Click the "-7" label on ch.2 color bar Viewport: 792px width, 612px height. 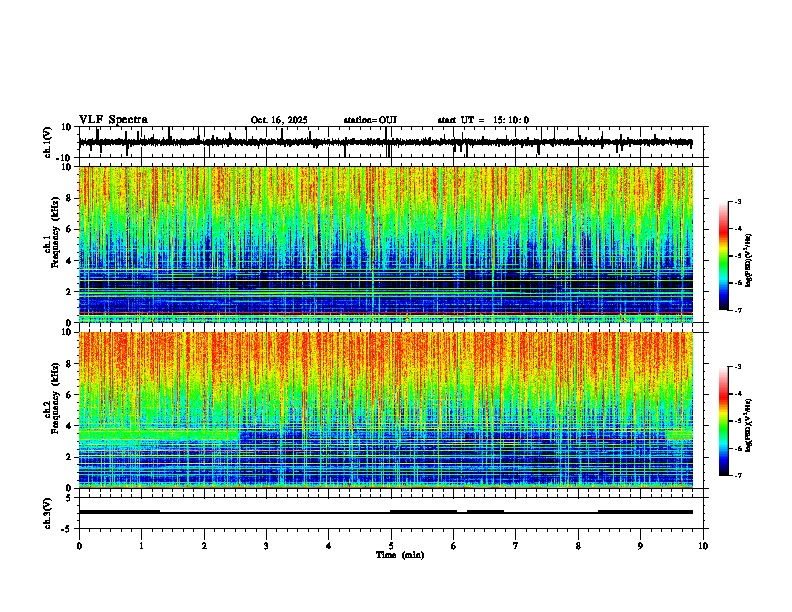point(738,475)
